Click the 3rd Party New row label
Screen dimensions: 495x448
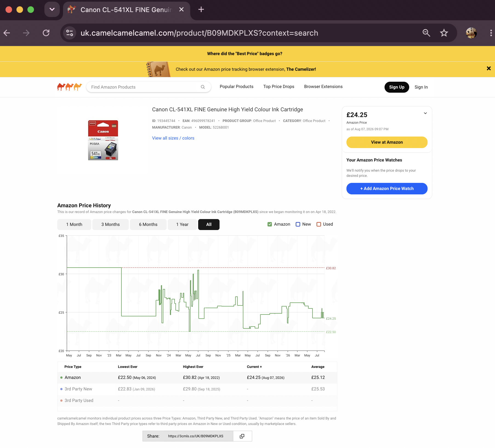tap(78, 389)
